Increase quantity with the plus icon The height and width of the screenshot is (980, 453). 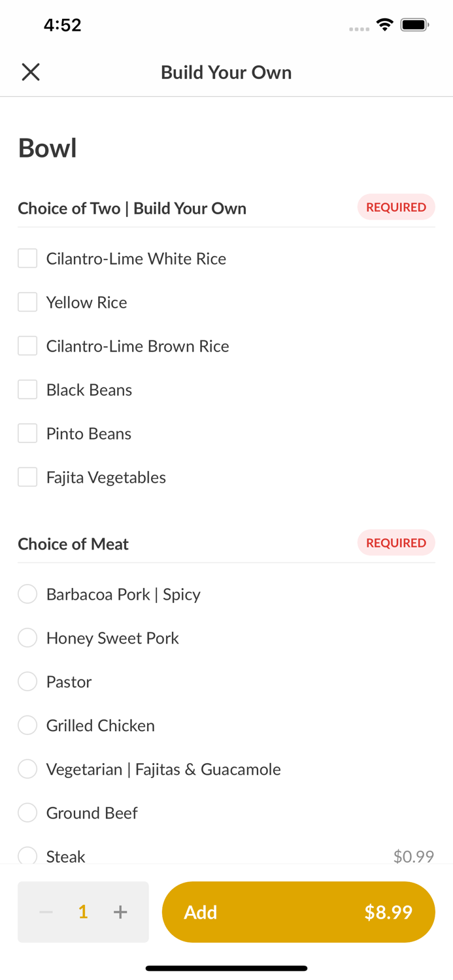(x=120, y=912)
